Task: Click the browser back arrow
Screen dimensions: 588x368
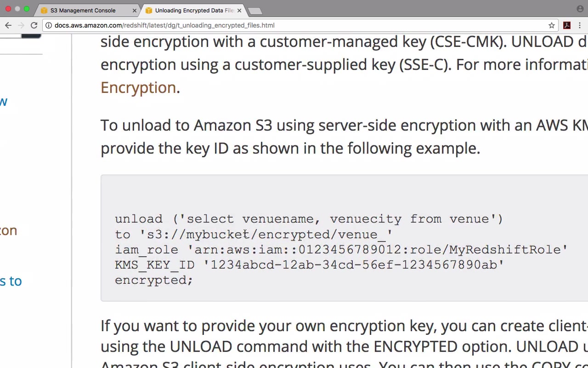Action: coord(8,25)
